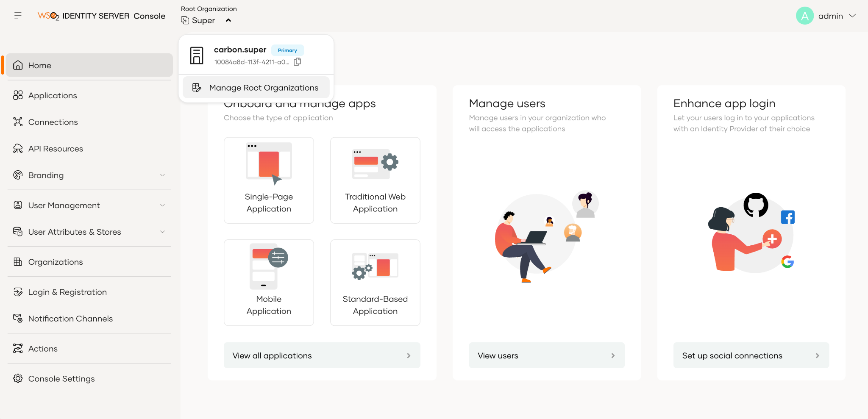Click the Standard-Based Application illustration

[x=375, y=266]
